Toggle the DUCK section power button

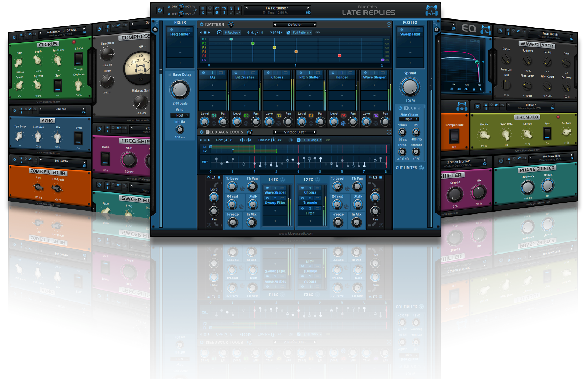tap(400, 108)
